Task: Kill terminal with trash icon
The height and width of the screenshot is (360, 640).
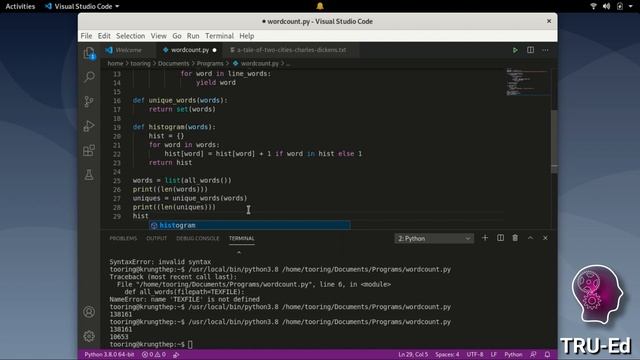Action: 515,238
